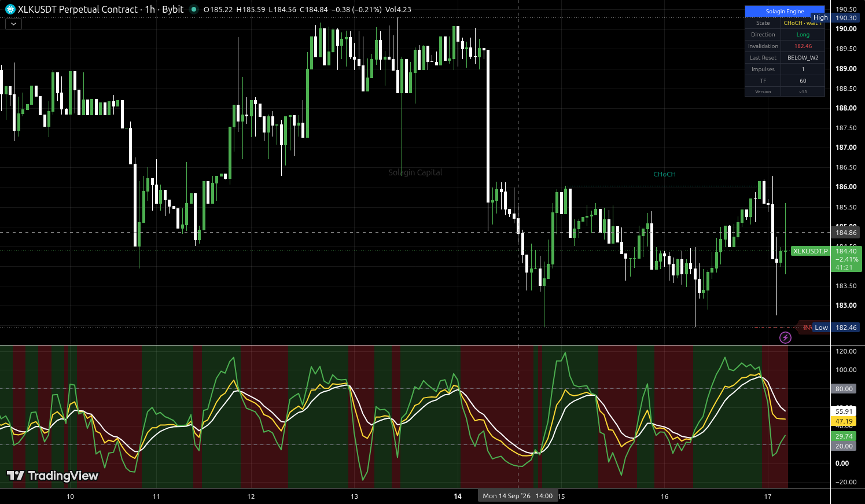The width and height of the screenshot is (865, 504).
Task: Click the TF row label
Action: (763, 81)
